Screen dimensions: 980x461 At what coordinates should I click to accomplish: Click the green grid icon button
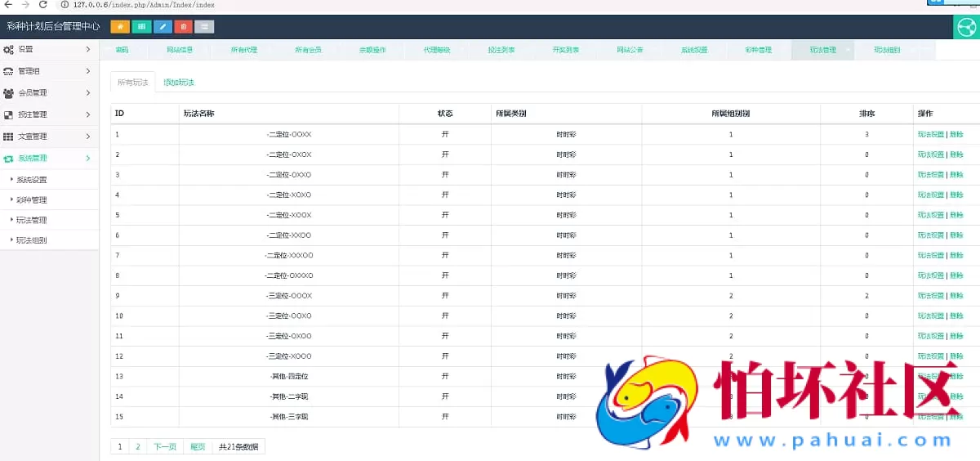141,26
